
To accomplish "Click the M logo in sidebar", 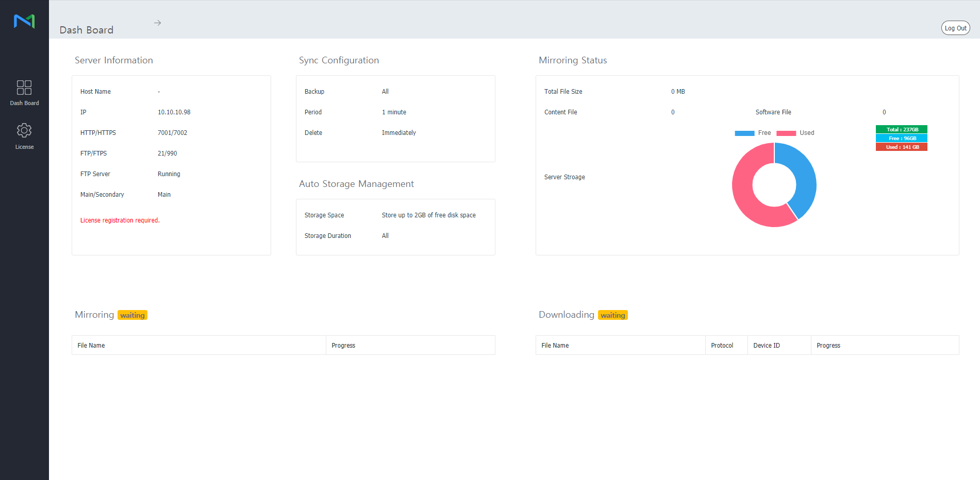I will [x=24, y=21].
